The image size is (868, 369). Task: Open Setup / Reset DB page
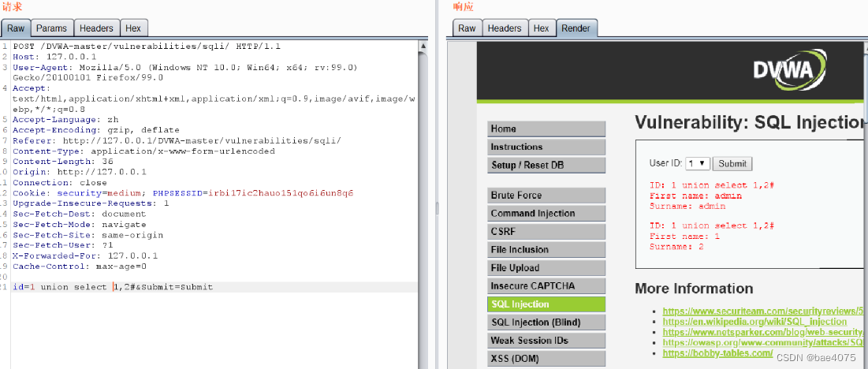pos(546,166)
